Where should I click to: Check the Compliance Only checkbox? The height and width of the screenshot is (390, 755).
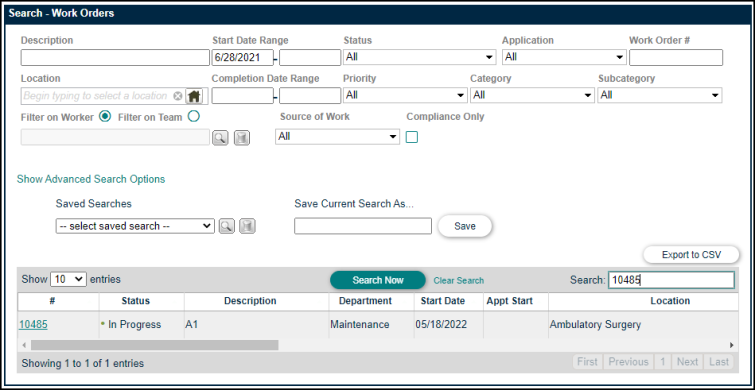pos(412,137)
